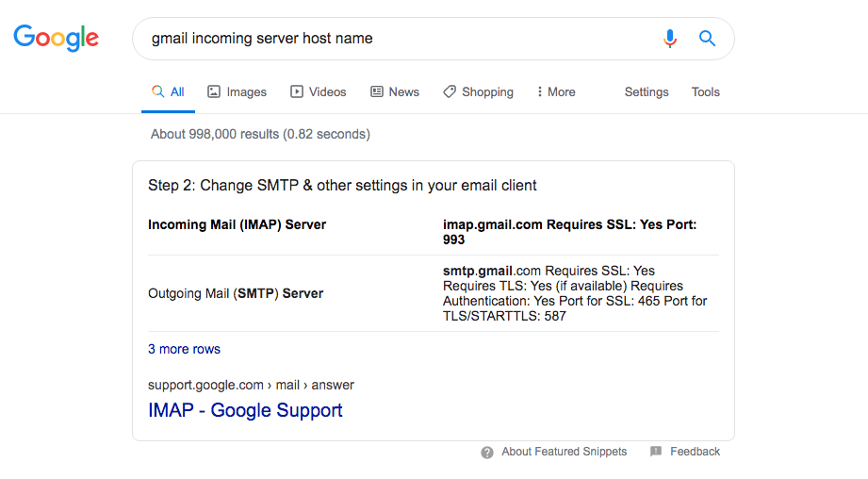Open search Tools

click(705, 91)
